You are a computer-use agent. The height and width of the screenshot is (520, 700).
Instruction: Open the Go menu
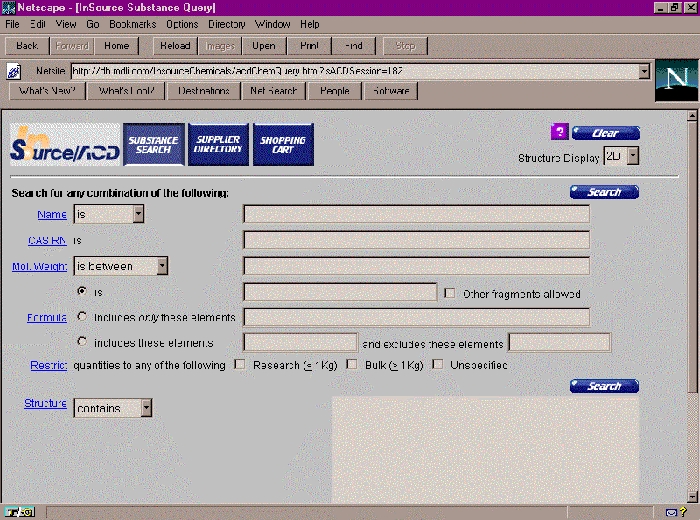[x=93, y=24]
